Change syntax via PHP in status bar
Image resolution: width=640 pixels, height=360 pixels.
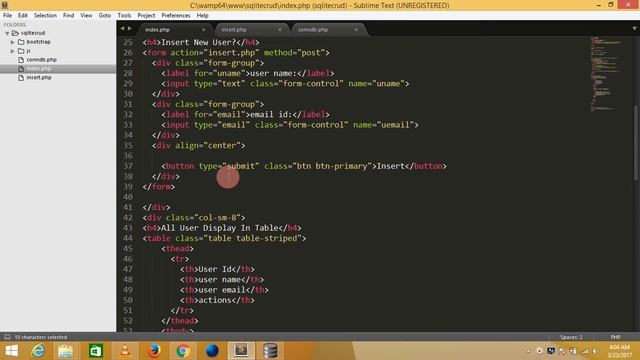616,337
